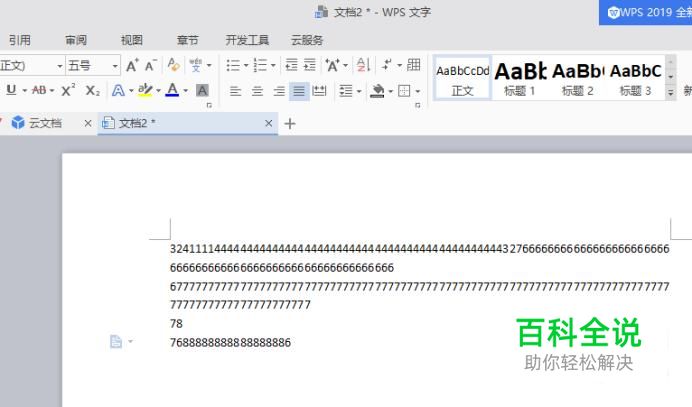Underline selected text

click(x=11, y=90)
